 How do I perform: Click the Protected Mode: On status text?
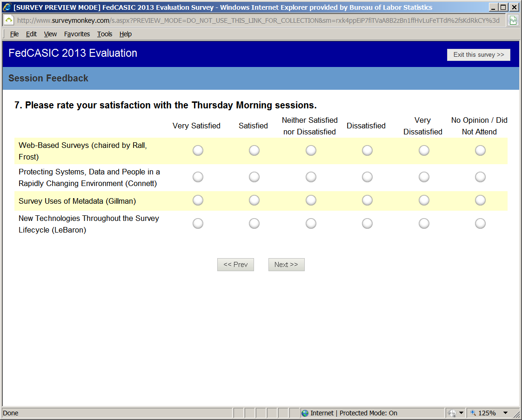point(368,413)
